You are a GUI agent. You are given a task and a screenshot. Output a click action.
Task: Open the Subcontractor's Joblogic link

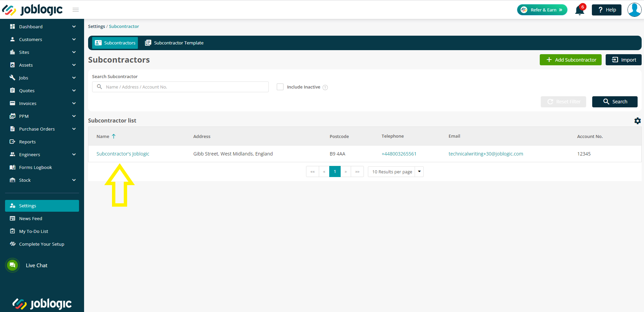pyautogui.click(x=123, y=154)
